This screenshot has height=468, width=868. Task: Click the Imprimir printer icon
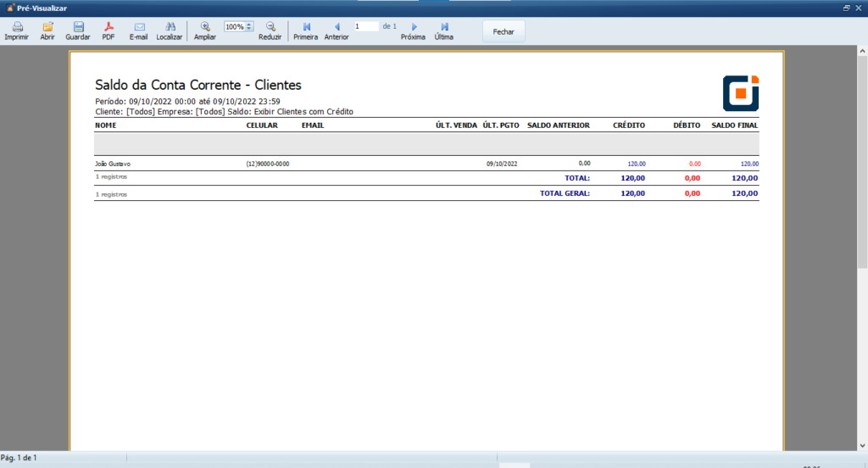16,27
